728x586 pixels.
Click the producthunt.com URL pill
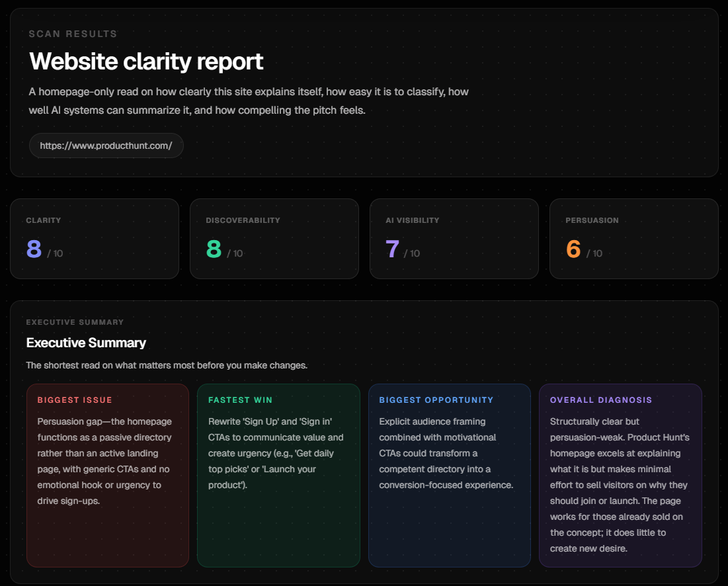pos(106,146)
